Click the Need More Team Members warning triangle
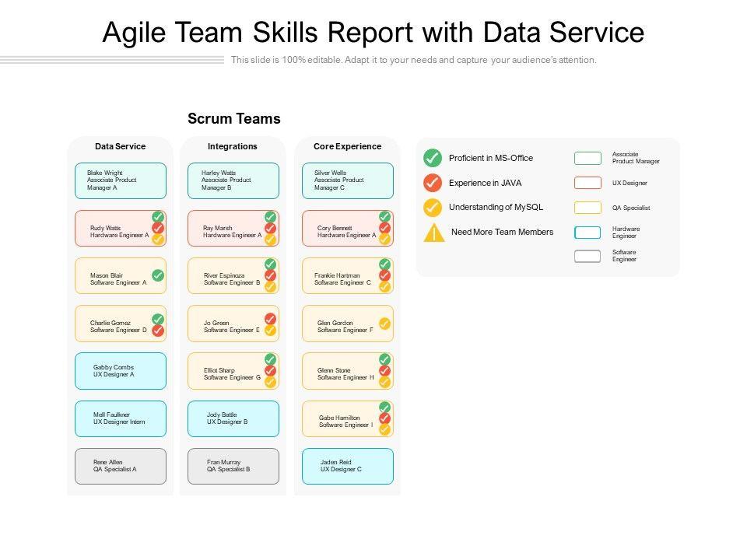This screenshot has height=560, width=747. [x=434, y=232]
